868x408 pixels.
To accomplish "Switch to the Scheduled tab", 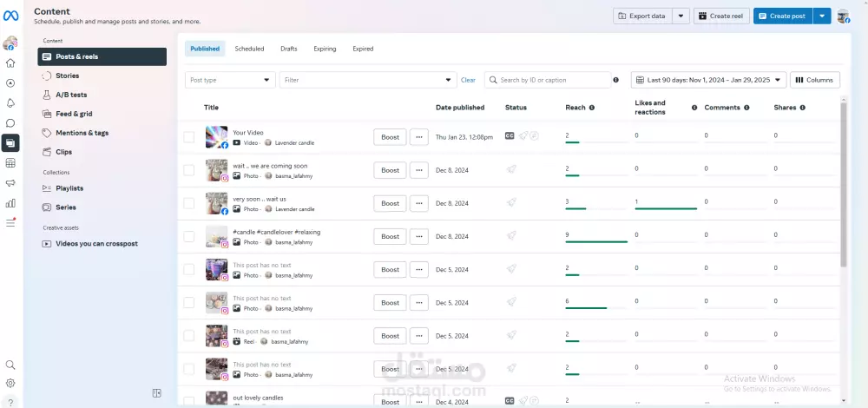I will [249, 49].
